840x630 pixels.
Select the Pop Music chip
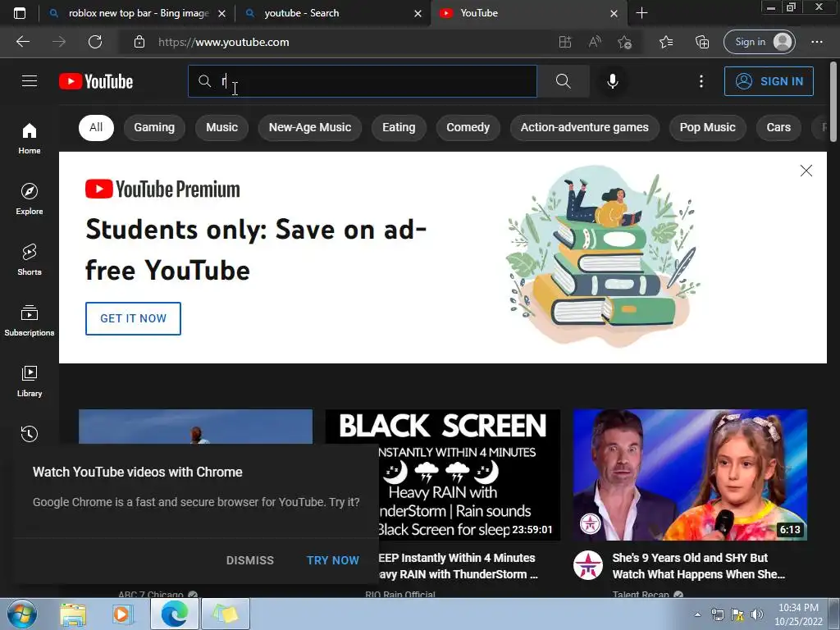click(x=707, y=127)
